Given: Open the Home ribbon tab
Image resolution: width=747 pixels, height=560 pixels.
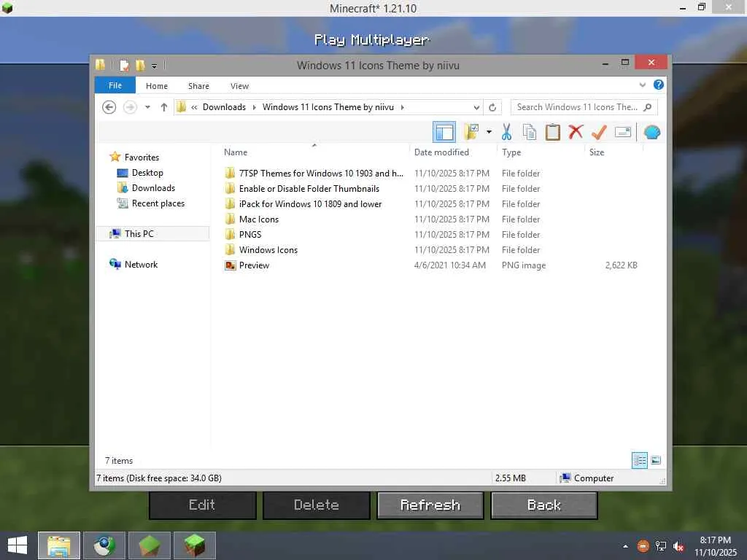Looking at the screenshot, I should (x=157, y=86).
